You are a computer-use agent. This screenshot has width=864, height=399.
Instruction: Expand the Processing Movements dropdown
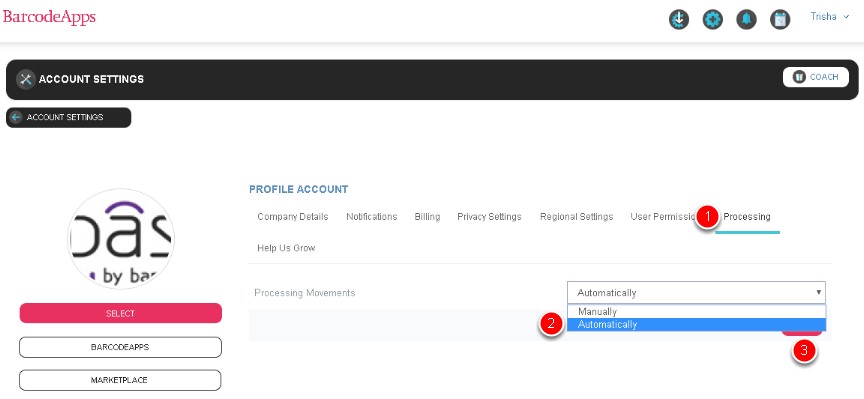[x=696, y=293]
